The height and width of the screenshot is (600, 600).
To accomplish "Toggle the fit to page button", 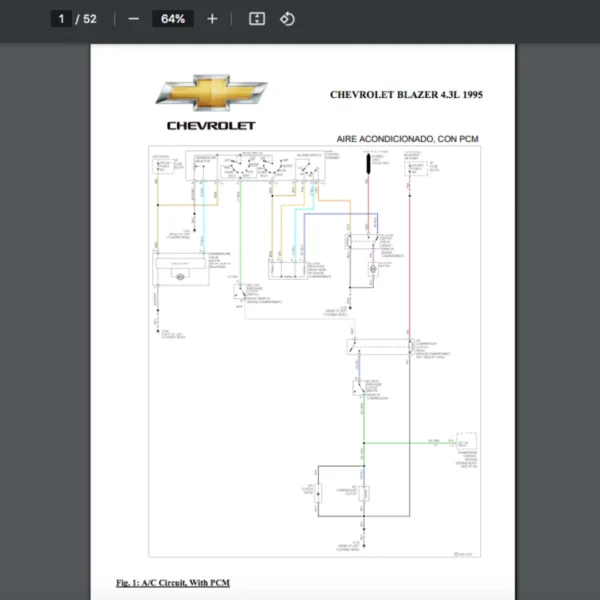I will click(x=257, y=19).
